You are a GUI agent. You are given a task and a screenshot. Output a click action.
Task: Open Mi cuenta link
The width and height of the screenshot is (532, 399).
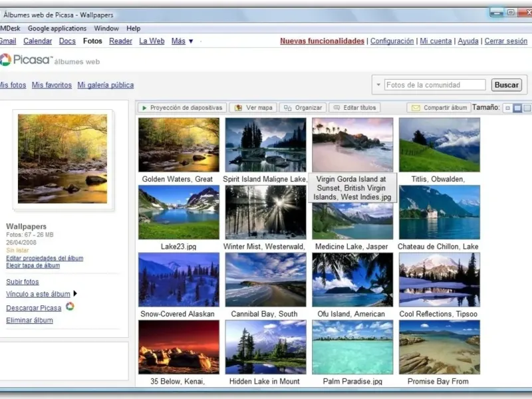(x=436, y=41)
